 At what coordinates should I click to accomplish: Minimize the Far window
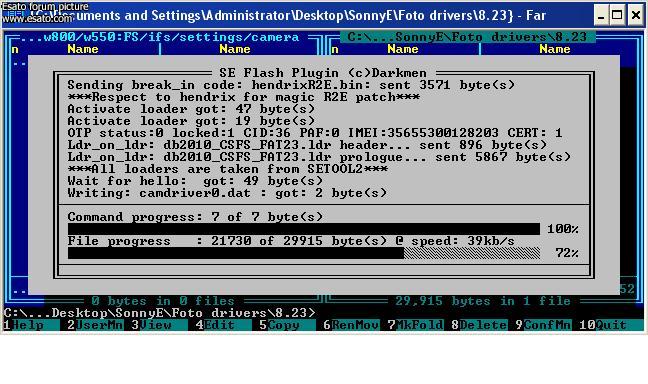(601, 16)
